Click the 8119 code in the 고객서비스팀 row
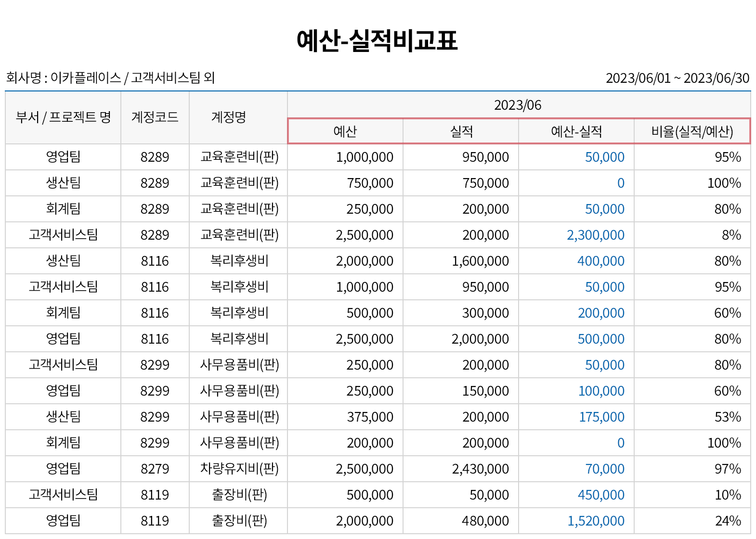This screenshot has width=756, height=539. pyautogui.click(x=155, y=495)
